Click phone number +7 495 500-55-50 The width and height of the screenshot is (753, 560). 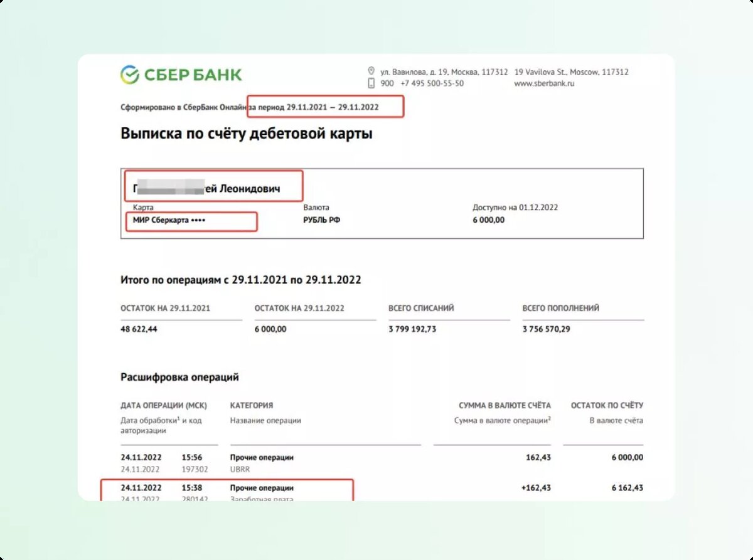coord(432,83)
